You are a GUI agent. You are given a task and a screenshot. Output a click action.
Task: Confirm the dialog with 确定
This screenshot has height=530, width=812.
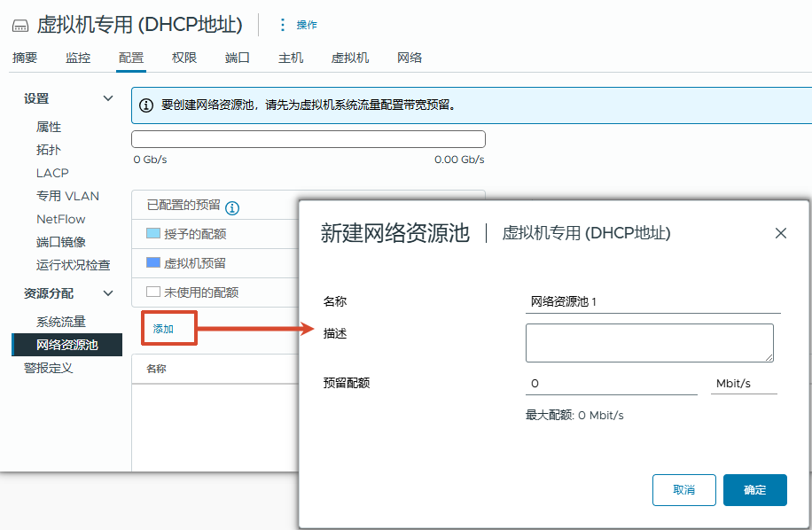[x=754, y=489]
